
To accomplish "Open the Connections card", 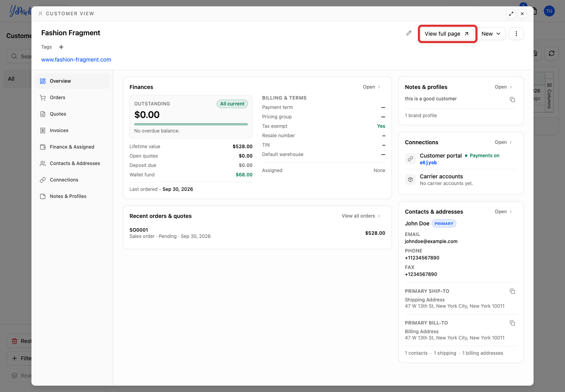I will coord(503,142).
